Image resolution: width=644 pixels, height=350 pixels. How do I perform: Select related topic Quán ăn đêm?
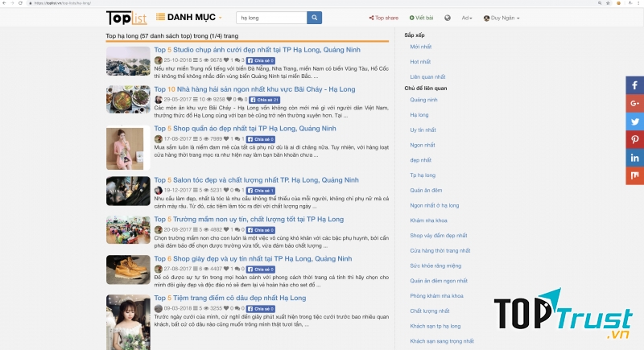[426, 191]
